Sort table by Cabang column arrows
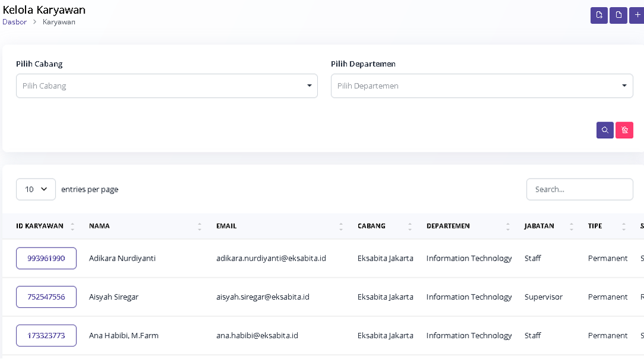 click(410, 226)
